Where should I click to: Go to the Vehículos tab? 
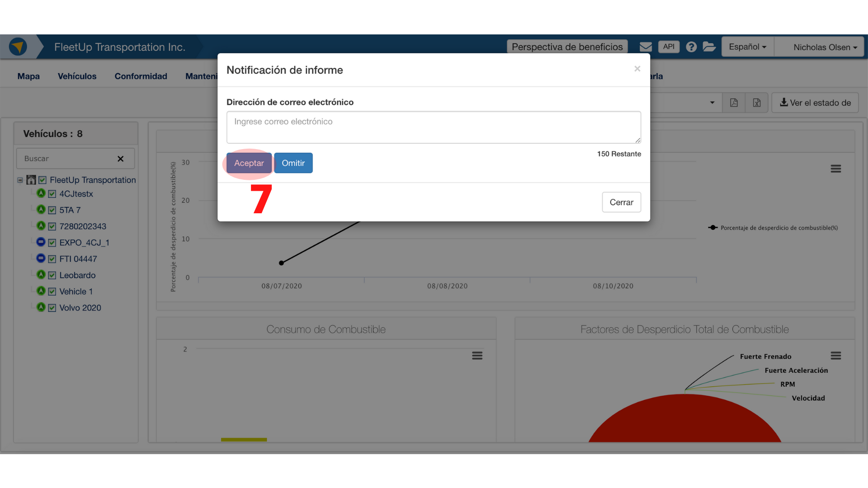tap(77, 76)
